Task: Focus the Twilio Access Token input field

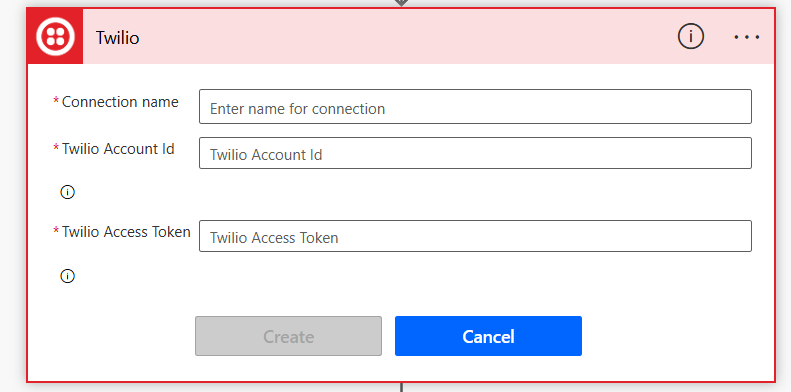Action: click(x=475, y=236)
